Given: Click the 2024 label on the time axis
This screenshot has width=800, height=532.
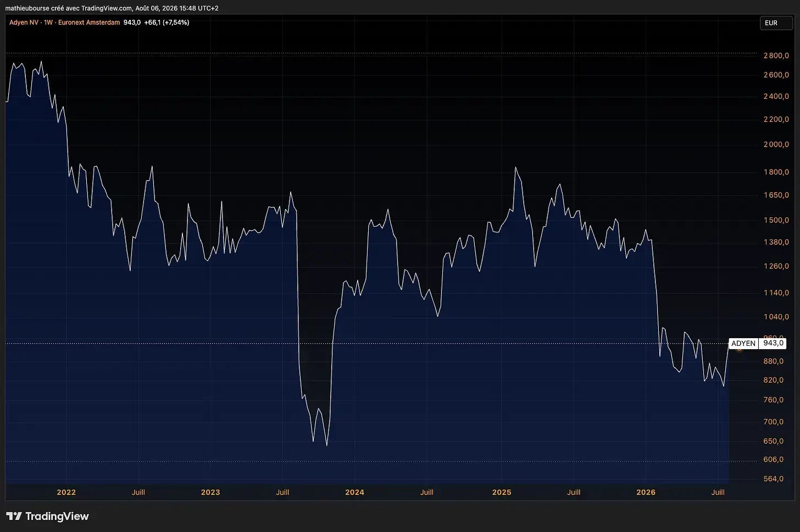Looking at the screenshot, I should [355, 492].
